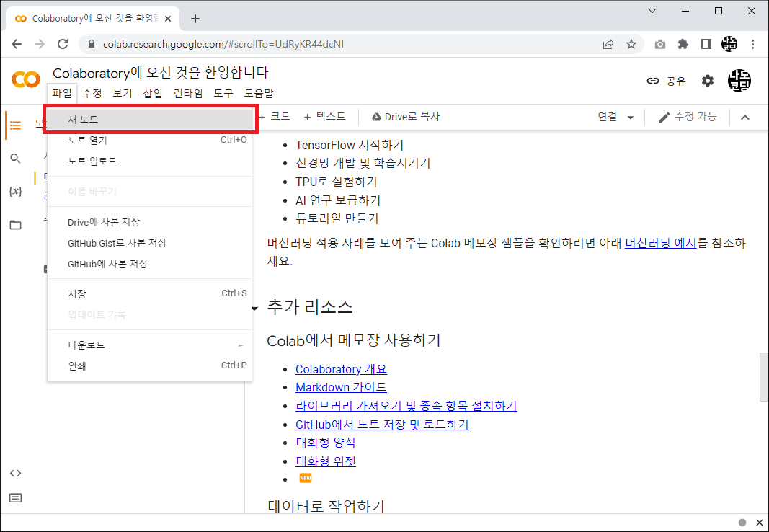Image resolution: width=769 pixels, height=532 pixels.
Task: Open the 수정 가능 editing mode selector
Action: [687, 118]
